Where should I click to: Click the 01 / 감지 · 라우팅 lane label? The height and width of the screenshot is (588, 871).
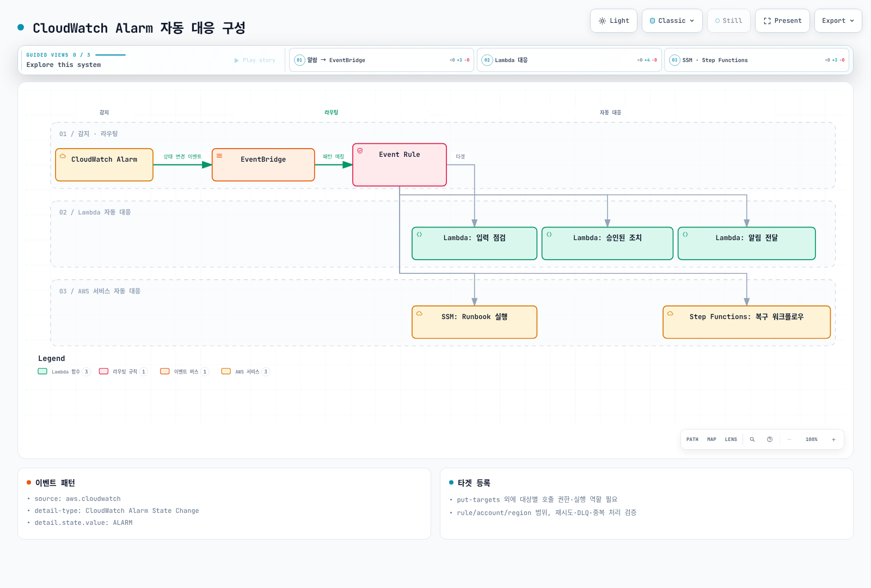(x=89, y=134)
